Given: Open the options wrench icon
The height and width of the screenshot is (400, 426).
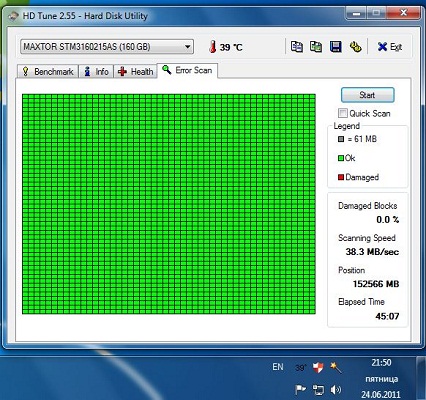Looking at the screenshot, I should click(x=355, y=47).
